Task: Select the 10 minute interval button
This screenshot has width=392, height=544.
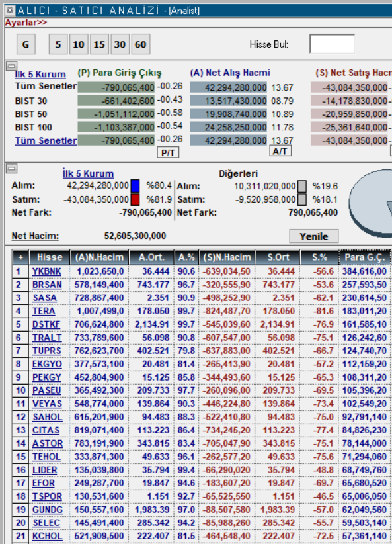Action: click(79, 44)
